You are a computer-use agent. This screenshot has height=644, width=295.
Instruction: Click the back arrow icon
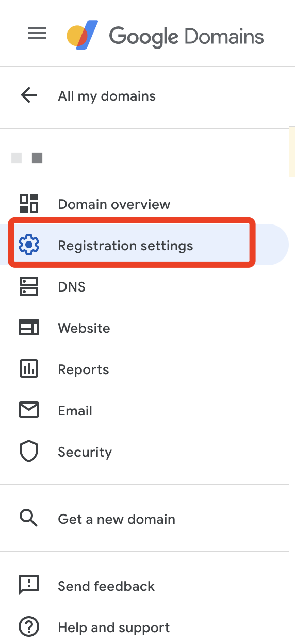[29, 95]
